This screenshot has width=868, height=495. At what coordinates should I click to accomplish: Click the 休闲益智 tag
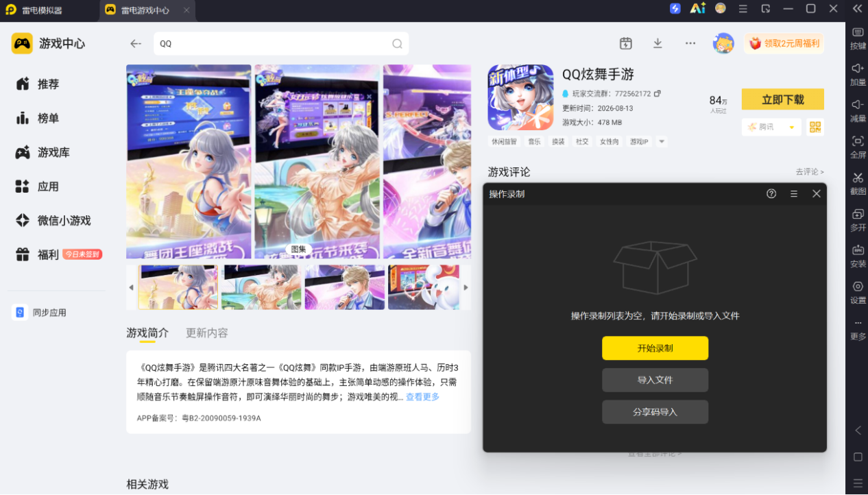click(504, 142)
